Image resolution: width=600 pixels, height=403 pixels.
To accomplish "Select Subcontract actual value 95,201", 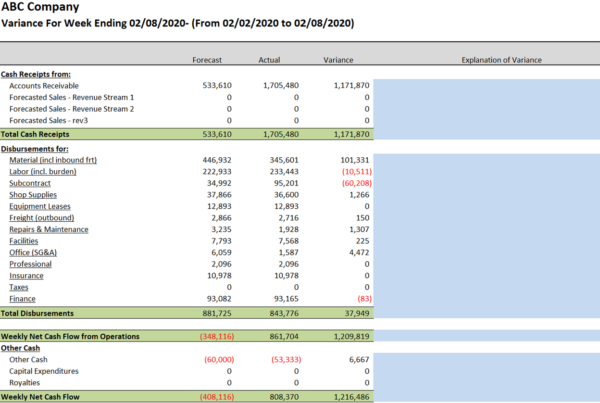I will pyautogui.click(x=286, y=183).
